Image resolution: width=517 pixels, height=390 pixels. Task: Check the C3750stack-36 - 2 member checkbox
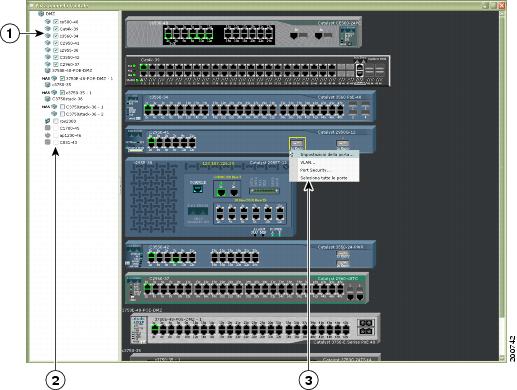pyautogui.click(x=62, y=114)
